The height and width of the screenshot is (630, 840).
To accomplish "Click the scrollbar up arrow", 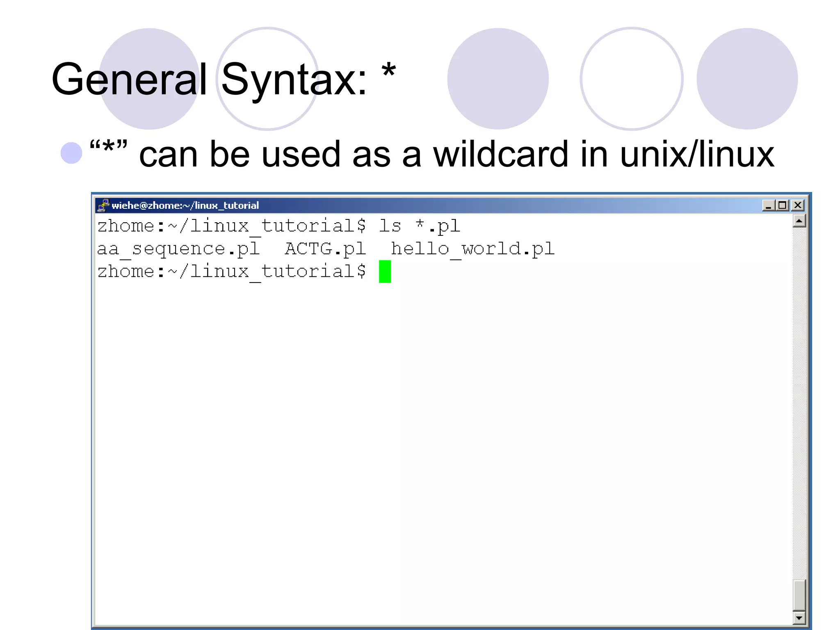I will 799,221.
